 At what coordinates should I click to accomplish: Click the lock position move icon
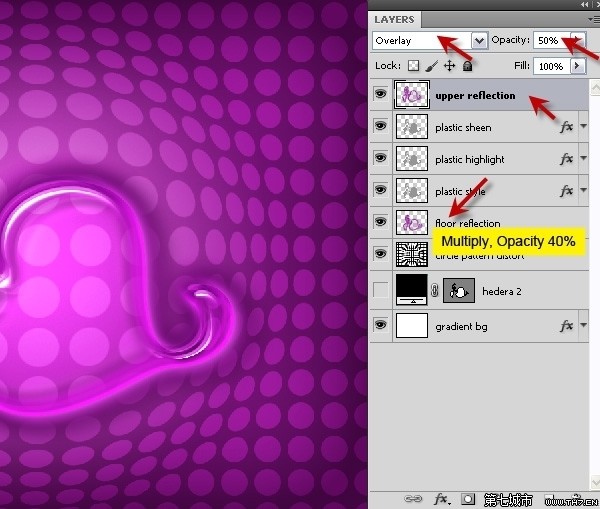[450, 66]
